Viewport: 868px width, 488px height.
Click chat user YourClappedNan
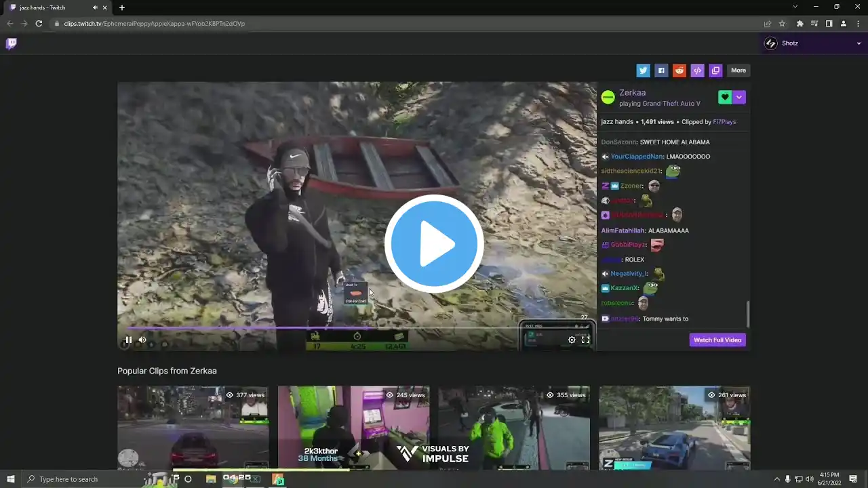pos(637,157)
